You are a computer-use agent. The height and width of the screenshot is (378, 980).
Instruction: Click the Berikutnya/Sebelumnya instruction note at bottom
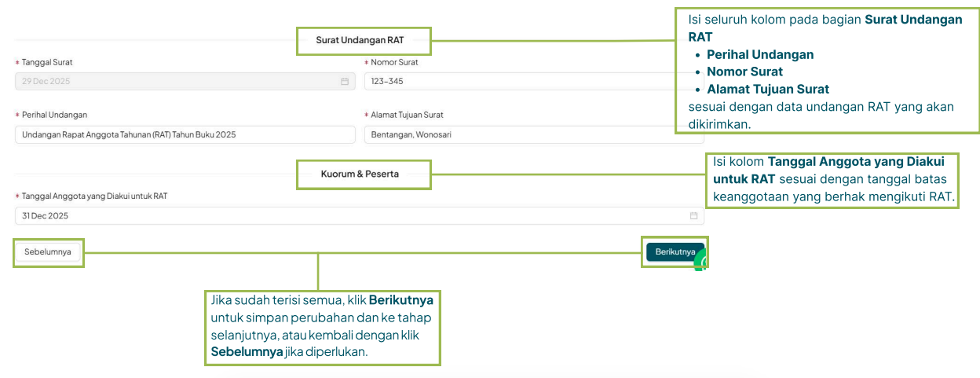(x=322, y=326)
